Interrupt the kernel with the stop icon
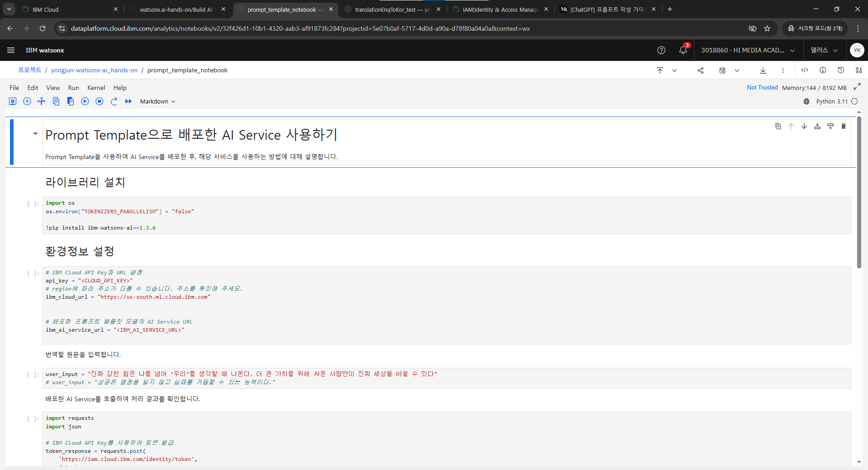 [x=99, y=101]
